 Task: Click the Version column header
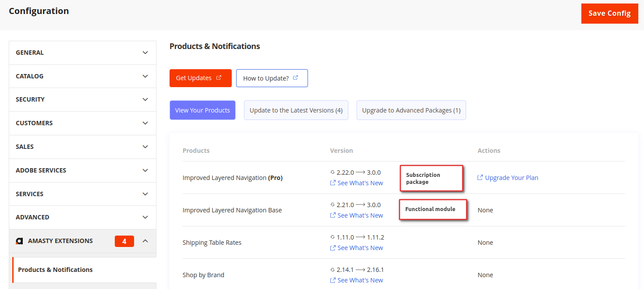pyautogui.click(x=341, y=151)
